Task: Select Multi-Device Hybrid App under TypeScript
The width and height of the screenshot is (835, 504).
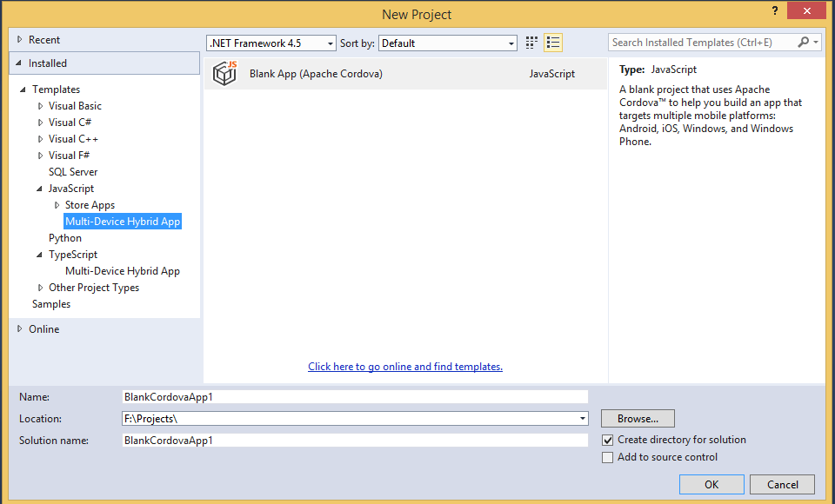Action: (123, 270)
